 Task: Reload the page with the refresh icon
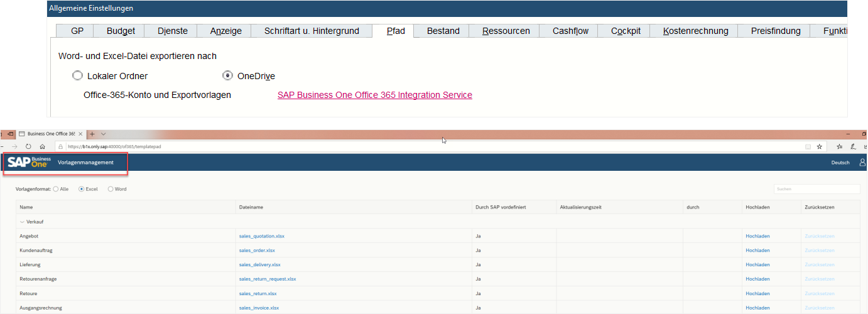pos(28,146)
